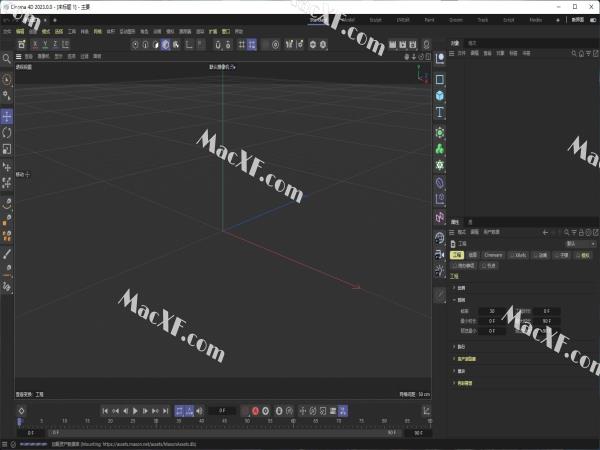Select the Move tool in left toolbar
The height and width of the screenshot is (450, 600).
(x=7, y=117)
